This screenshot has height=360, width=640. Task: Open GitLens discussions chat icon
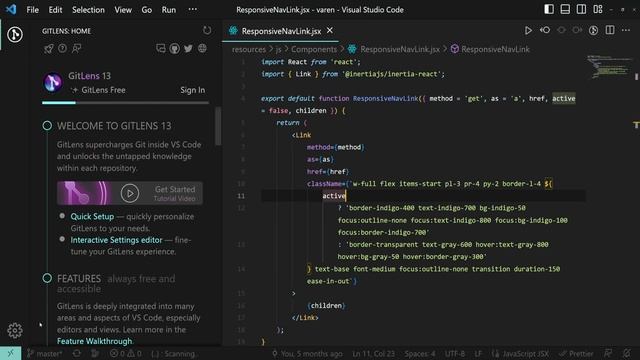coord(161,49)
